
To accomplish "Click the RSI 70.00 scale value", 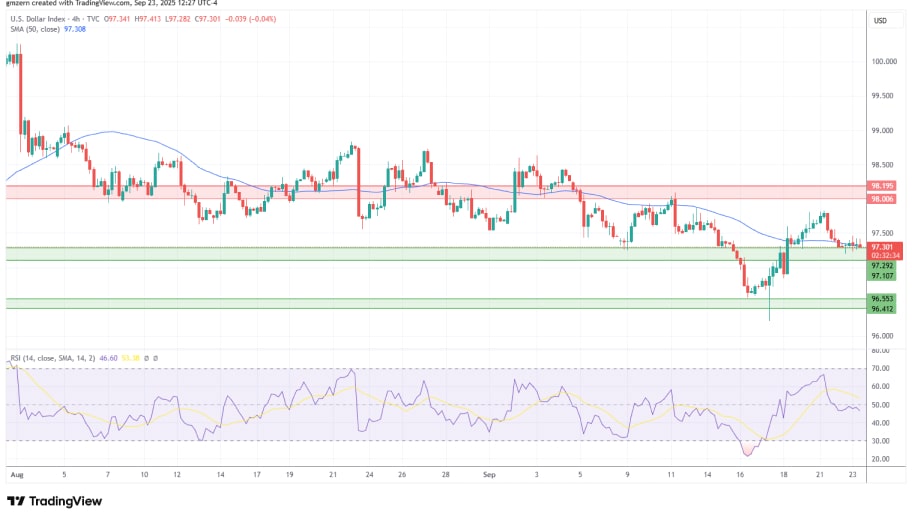I will tap(880, 369).
